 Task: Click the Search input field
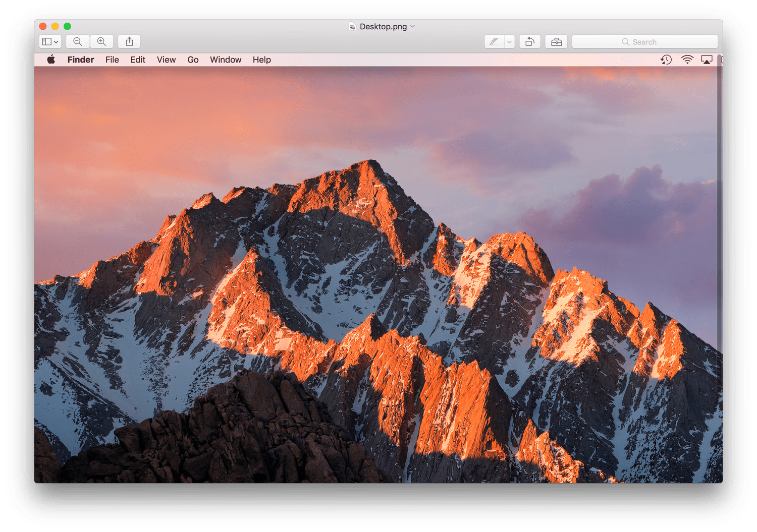644,42
